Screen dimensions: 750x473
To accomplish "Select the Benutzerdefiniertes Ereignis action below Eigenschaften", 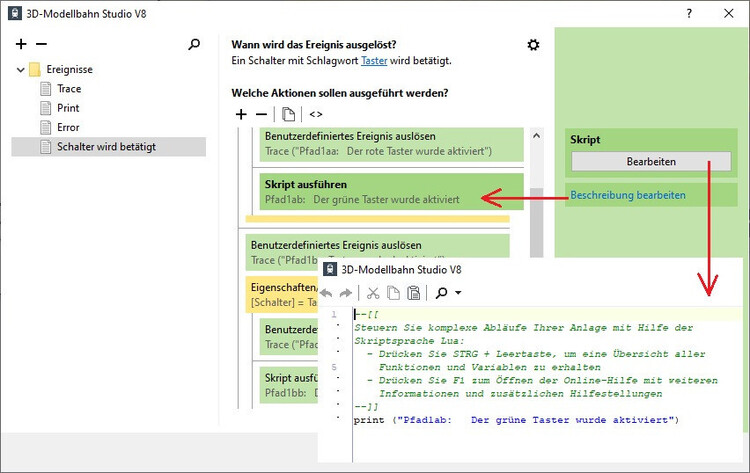I will pos(288,337).
